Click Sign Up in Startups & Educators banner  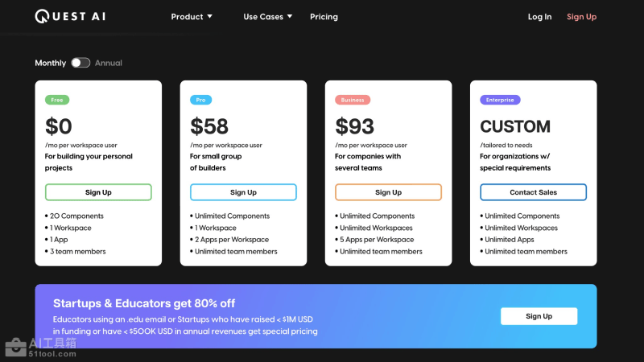(539, 316)
